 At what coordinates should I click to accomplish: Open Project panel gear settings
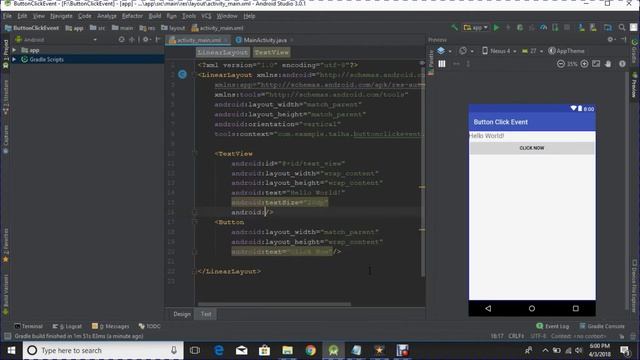pyautogui.click(x=146, y=40)
